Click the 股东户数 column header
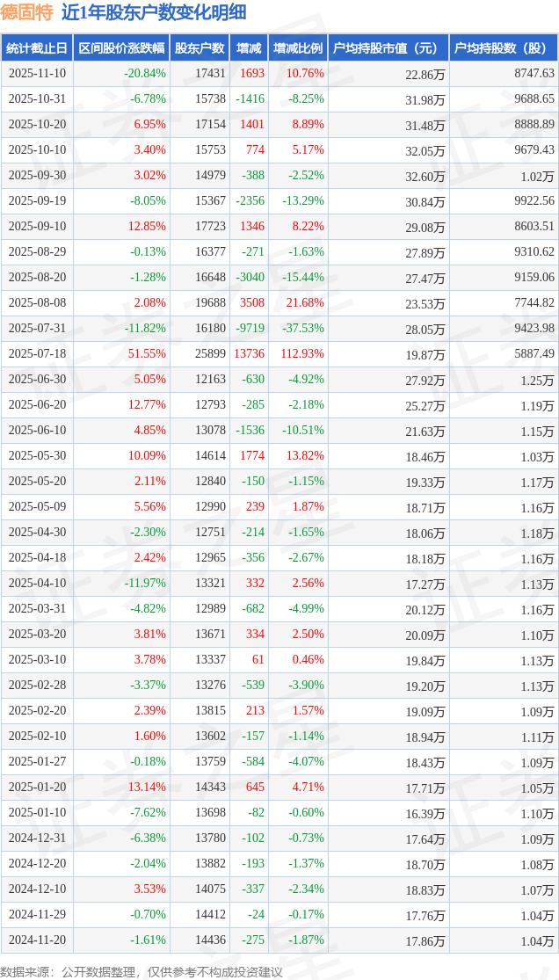 point(200,48)
